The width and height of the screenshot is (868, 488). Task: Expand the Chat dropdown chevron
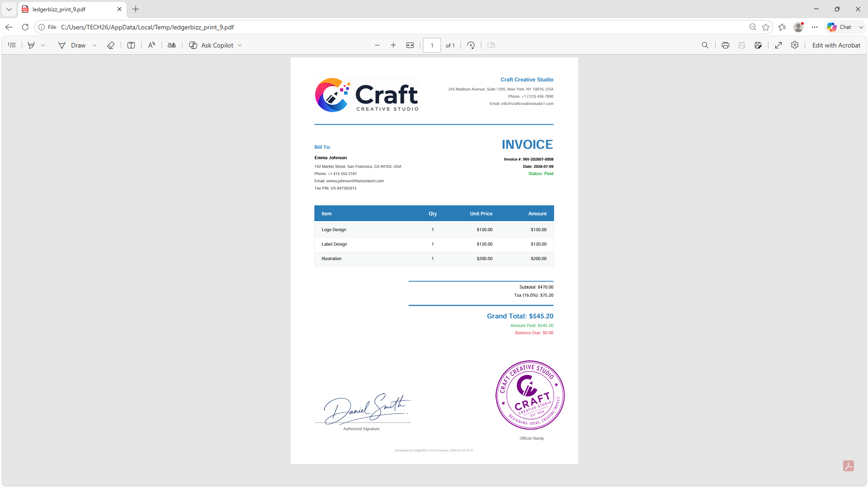861,27
